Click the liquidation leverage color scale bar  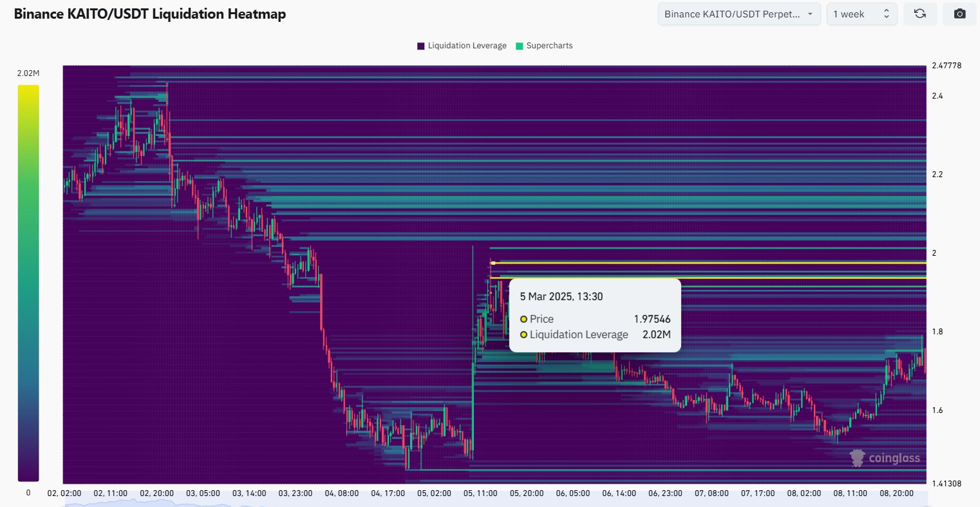point(28,283)
